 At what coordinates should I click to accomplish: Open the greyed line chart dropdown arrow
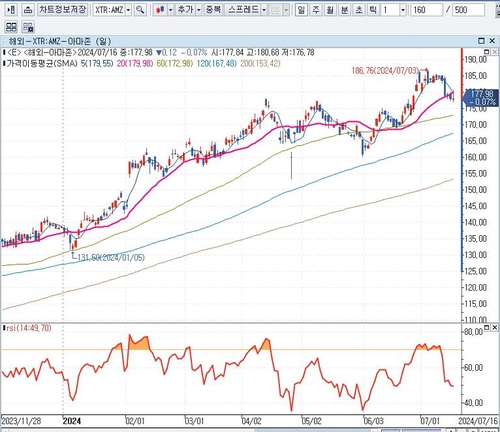coord(286,10)
